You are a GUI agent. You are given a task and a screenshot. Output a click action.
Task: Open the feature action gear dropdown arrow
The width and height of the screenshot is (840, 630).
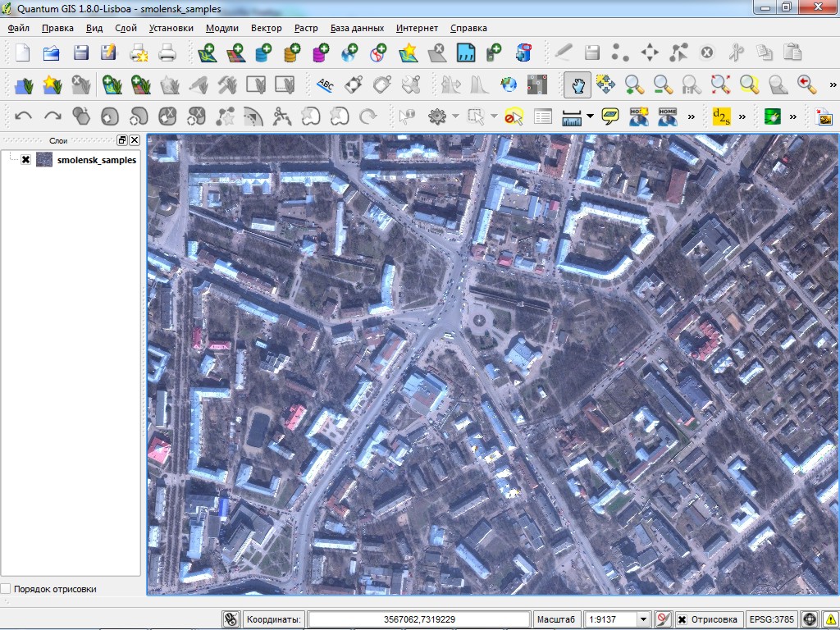click(x=455, y=116)
